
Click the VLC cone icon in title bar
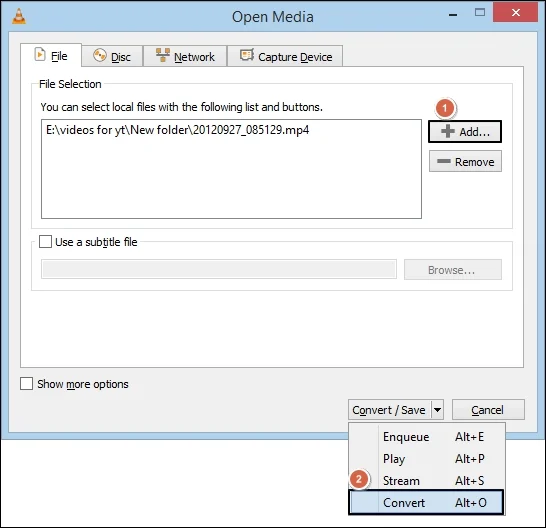[19, 16]
